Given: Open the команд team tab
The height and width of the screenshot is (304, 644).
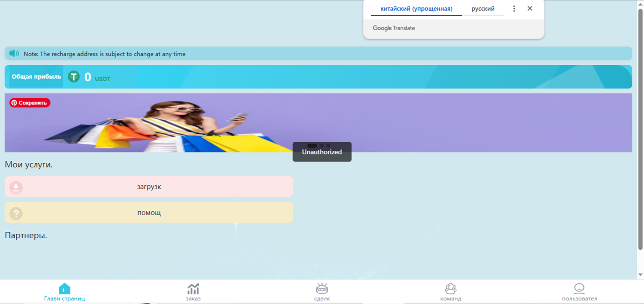Looking at the screenshot, I should [x=451, y=292].
